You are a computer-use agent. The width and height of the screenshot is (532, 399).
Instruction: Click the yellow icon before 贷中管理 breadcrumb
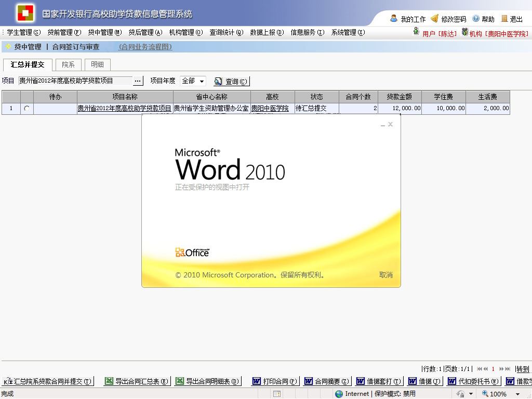8,46
